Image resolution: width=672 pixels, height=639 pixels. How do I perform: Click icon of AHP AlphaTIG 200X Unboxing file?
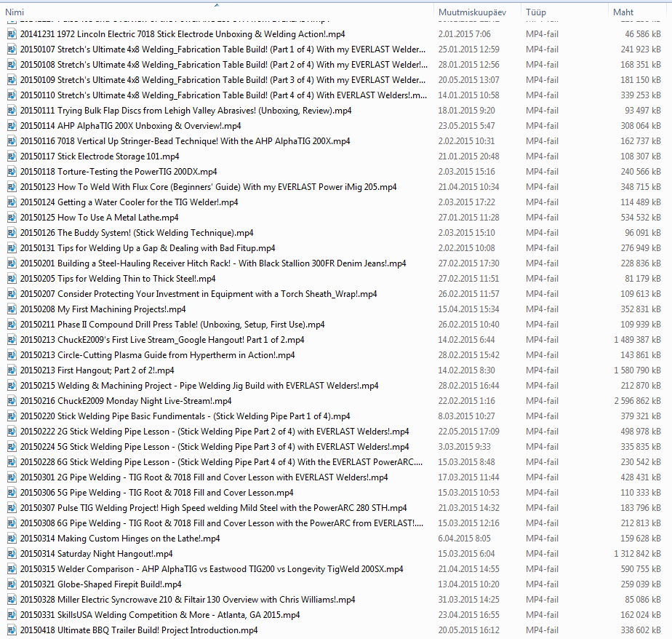[12, 126]
